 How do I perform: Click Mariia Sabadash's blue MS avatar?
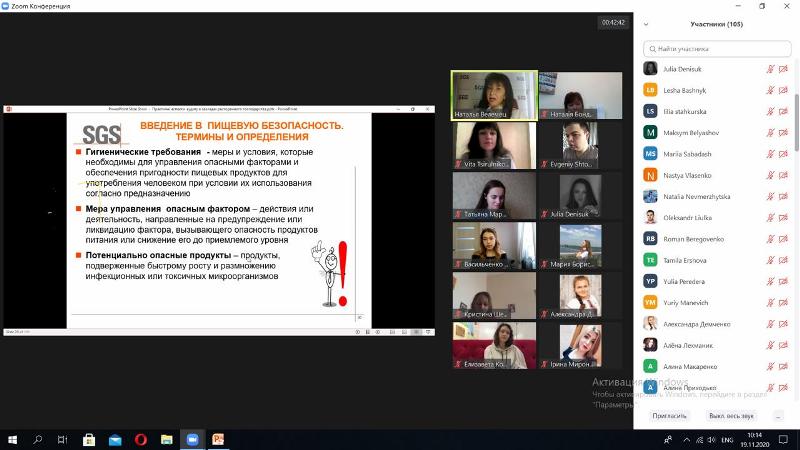pos(650,154)
